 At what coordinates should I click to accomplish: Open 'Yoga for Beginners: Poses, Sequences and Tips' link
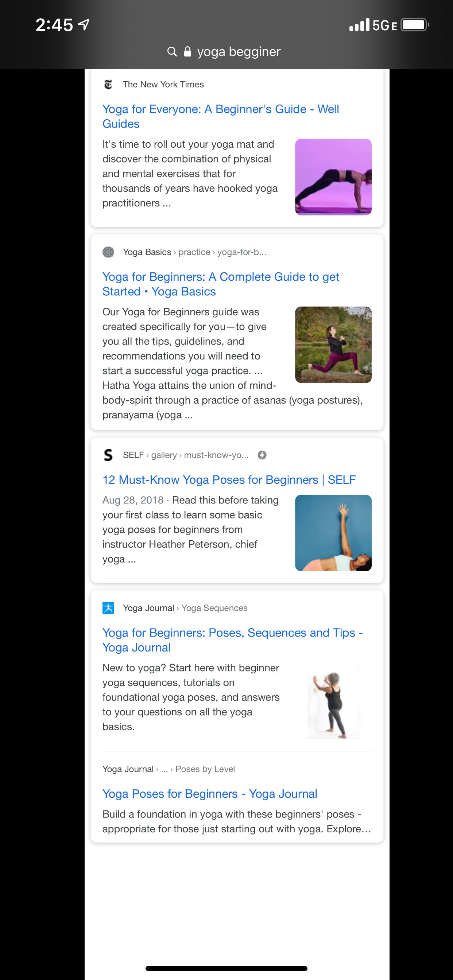(233, 640)
